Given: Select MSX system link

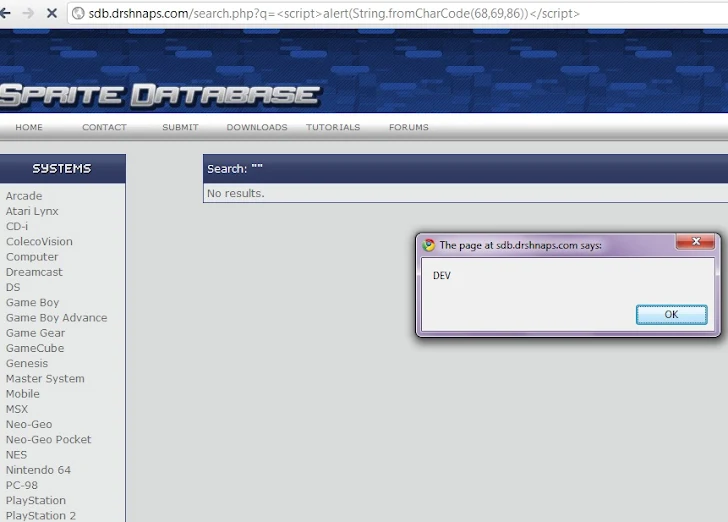Looking at the screenshot, I should tap(17, 409).
